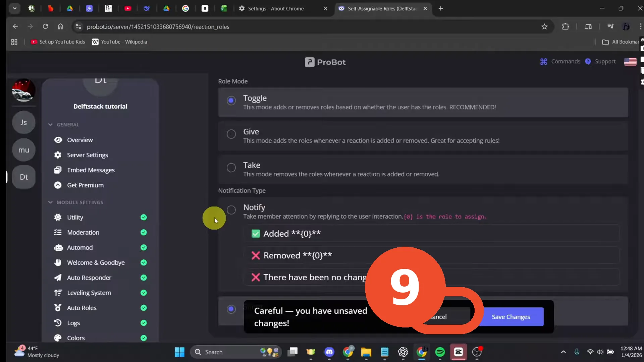Open Discord from the Windows taskbar
This screenshot has width=644, height=362.
tap(329, 352)
